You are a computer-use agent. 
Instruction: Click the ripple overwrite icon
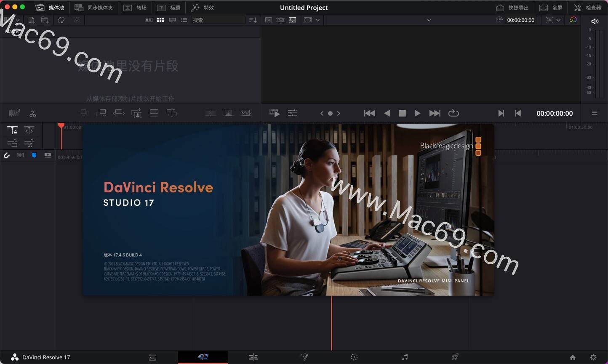pos(119,113)
